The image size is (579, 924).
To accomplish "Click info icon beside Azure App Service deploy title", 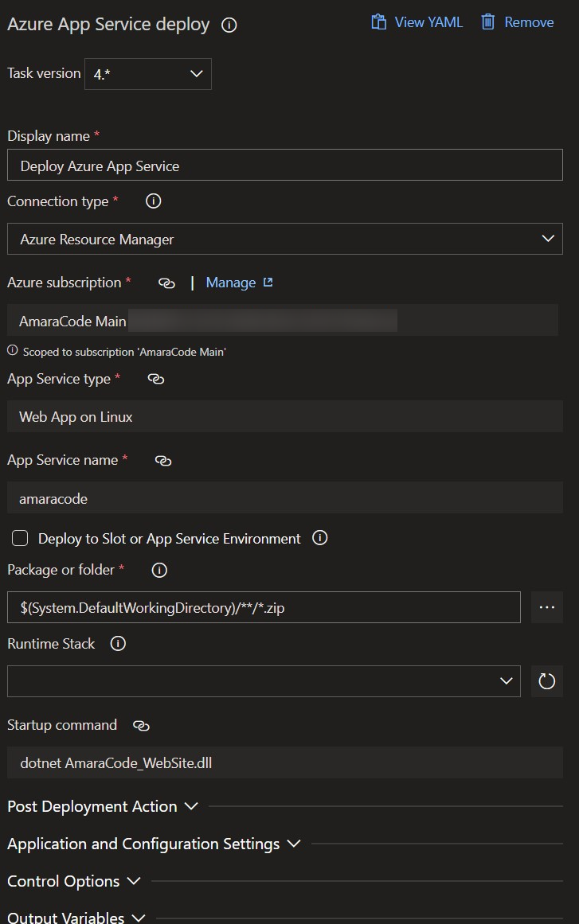I will coord(229,25).
